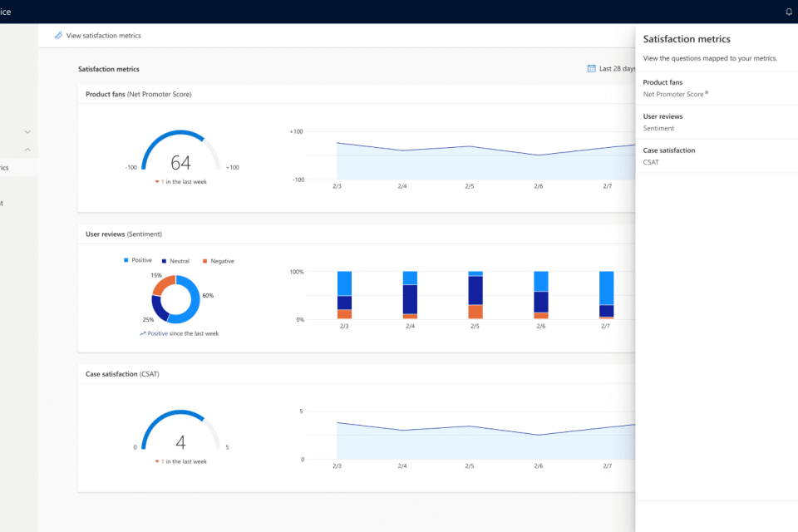This screenshot has width=798, height=532.
Task: Click the Negative legend color swatch
Action: click(205, 261)
